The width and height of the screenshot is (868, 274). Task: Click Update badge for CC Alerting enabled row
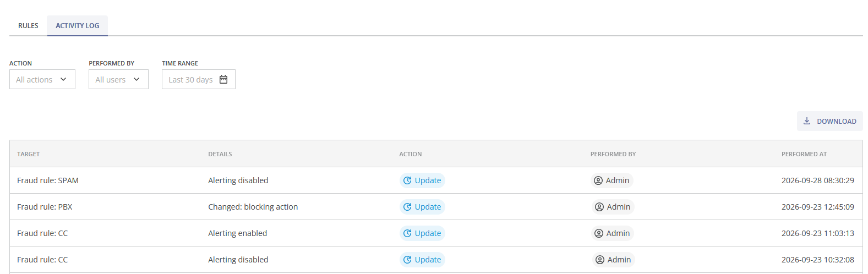point(422,233)
